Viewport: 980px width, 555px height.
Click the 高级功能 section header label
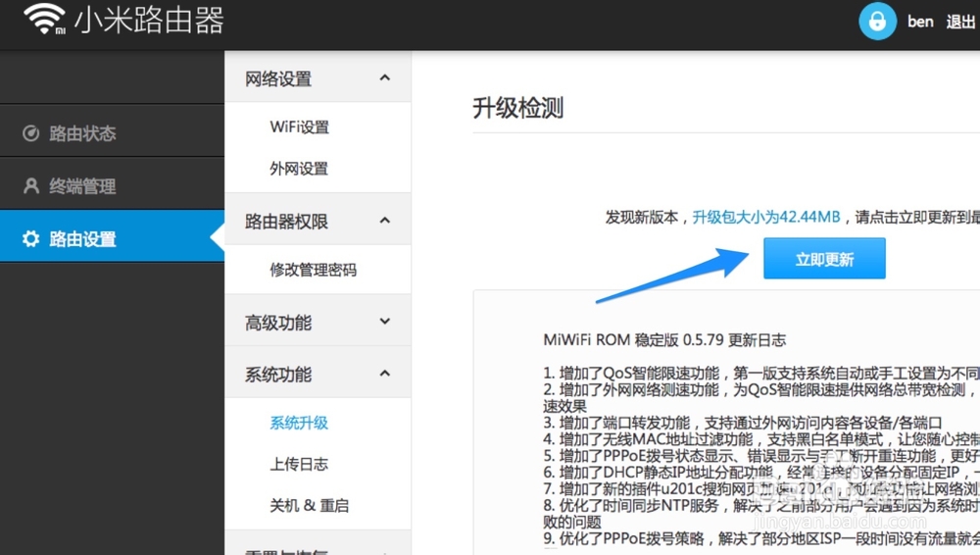(x=278, y=323)
